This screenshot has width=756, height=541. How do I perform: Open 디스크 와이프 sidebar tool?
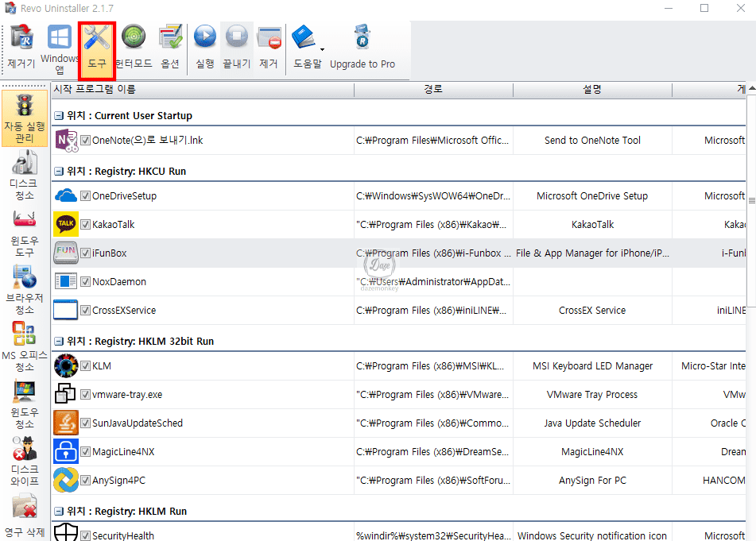[25, 461]
